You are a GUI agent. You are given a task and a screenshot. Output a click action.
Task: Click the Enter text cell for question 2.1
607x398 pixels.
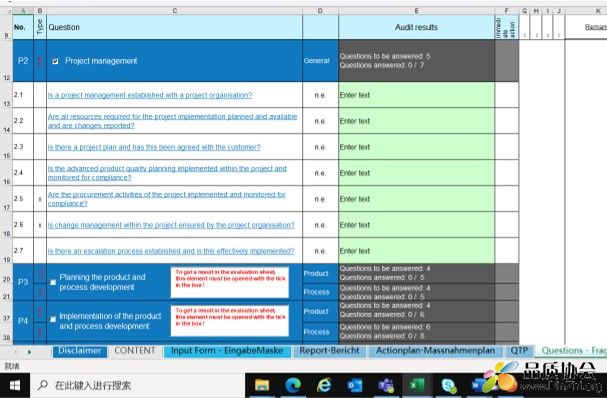pyautogui.click(x=416, y=95)
